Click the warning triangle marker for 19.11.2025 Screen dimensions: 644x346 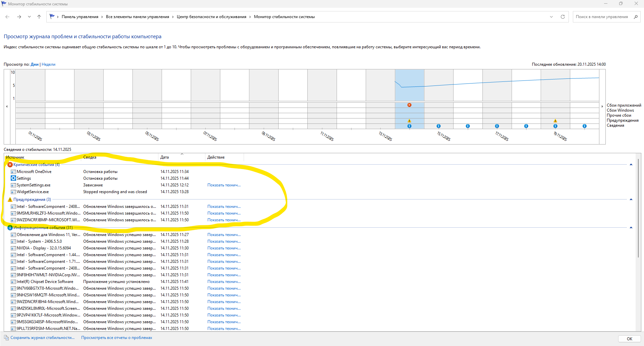tap(555, 121)
